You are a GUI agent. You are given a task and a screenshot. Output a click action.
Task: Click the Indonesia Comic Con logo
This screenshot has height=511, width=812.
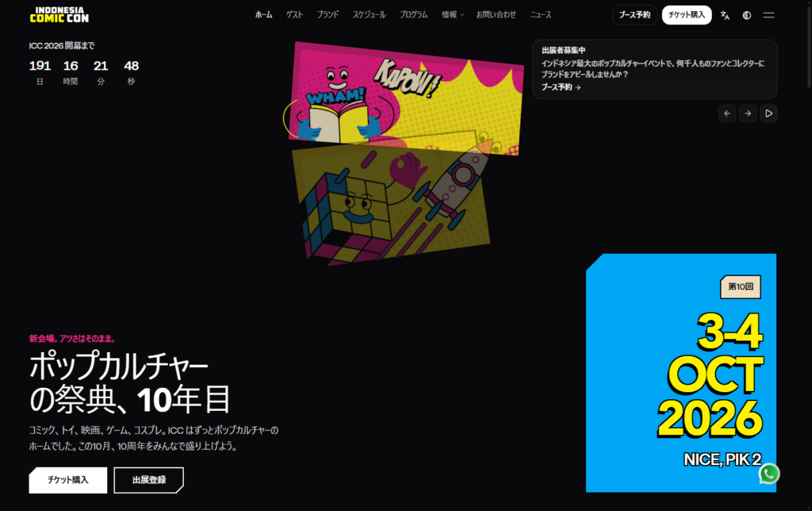click(x=59, y=14)
